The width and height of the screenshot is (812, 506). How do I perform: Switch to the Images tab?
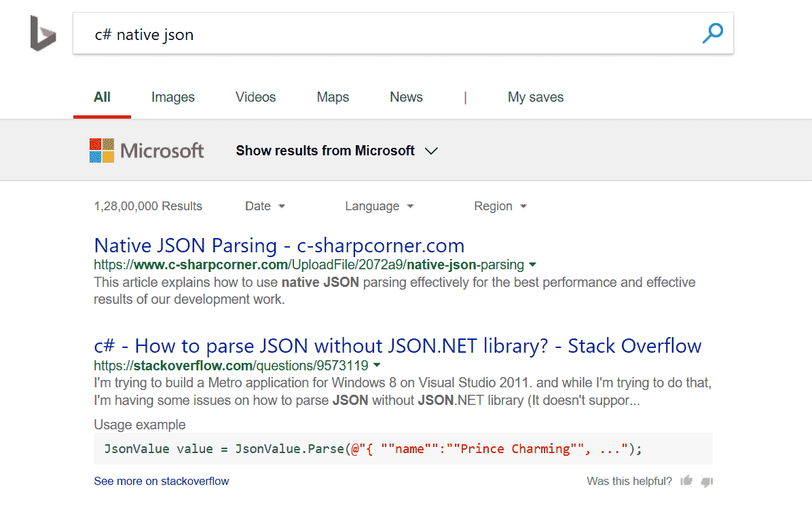(x=173, y=97)
